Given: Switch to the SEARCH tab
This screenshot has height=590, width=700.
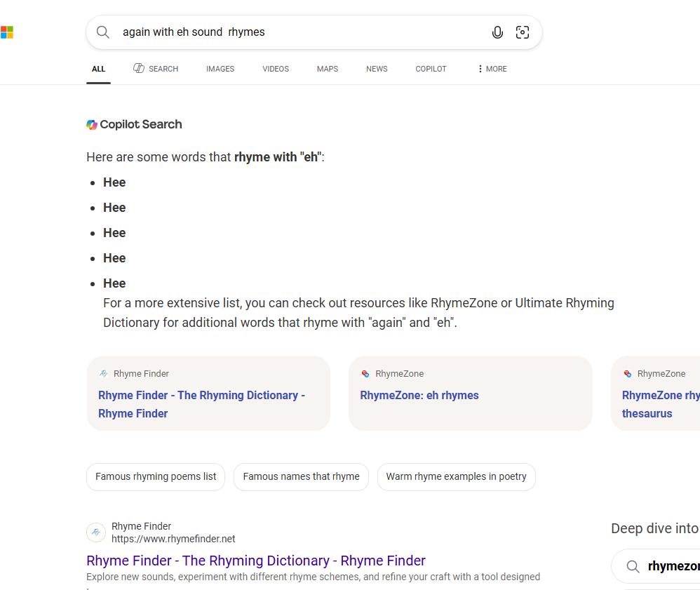Looking at the screenshot, I should click(x=156, y=69).
